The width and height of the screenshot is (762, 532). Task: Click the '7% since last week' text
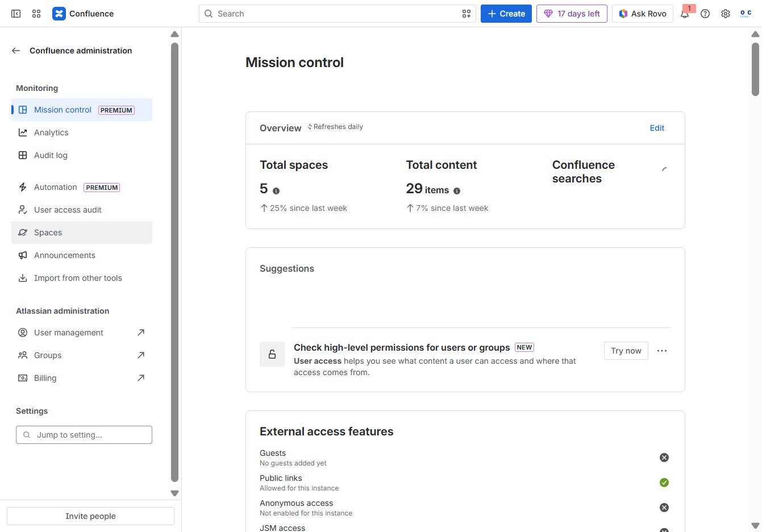(452, 208)
